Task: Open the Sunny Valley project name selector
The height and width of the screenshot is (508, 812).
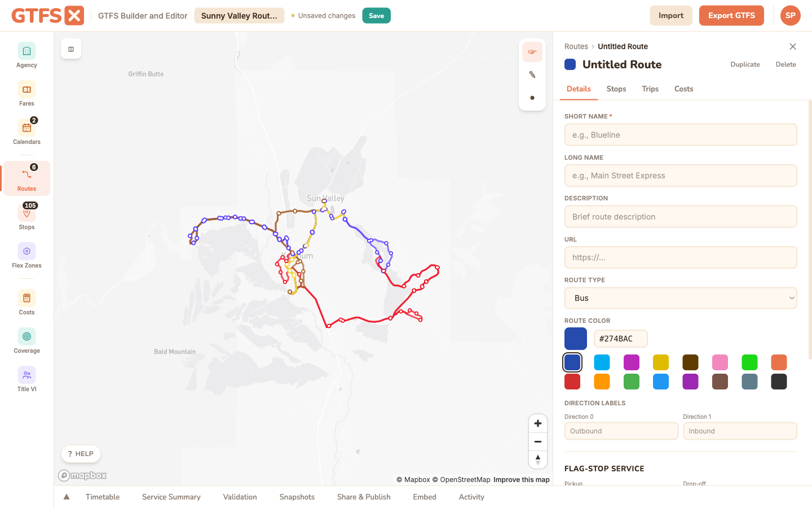Action: 239,16
